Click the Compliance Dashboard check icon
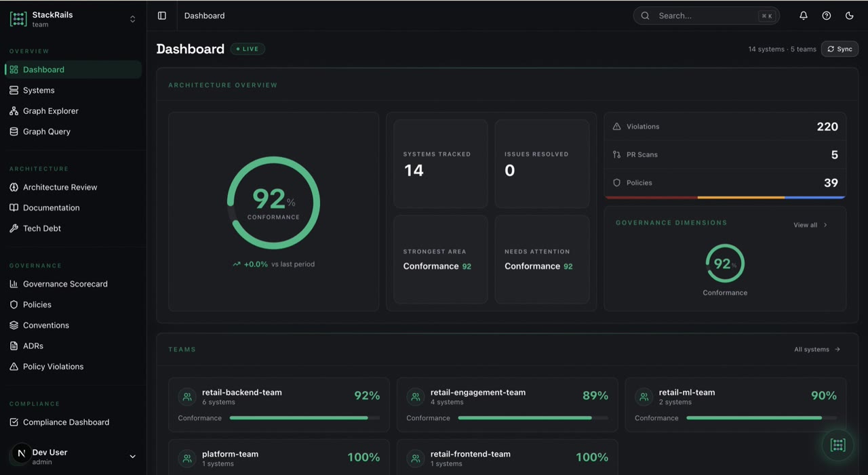The width and height of the screenshot is (868, 475). [x=14, y=422]
